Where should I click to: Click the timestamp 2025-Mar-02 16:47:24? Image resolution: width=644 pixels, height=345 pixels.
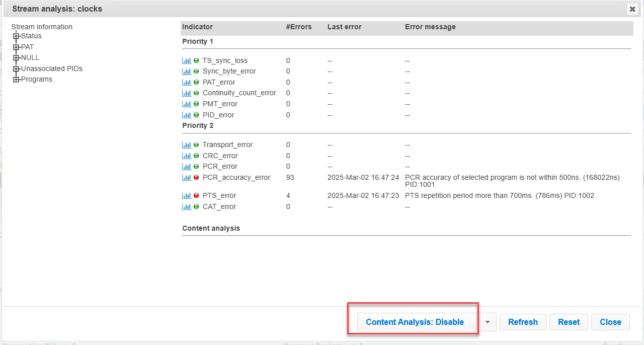(x=363, y=177)
